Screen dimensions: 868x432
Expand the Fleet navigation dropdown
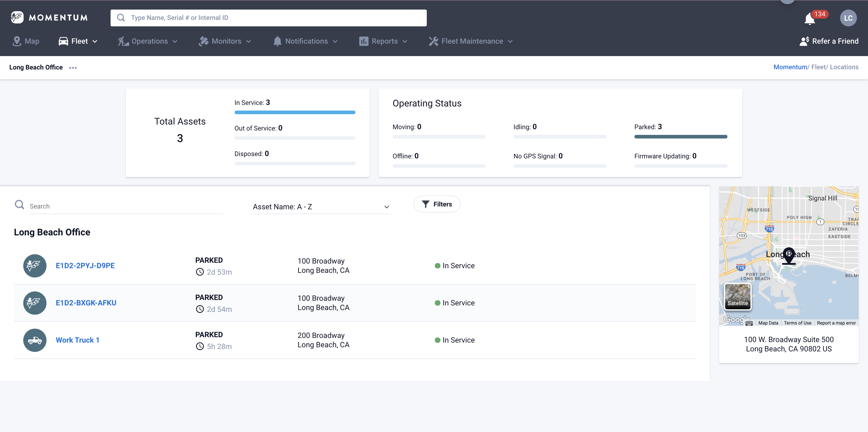[x=78, y=41]
